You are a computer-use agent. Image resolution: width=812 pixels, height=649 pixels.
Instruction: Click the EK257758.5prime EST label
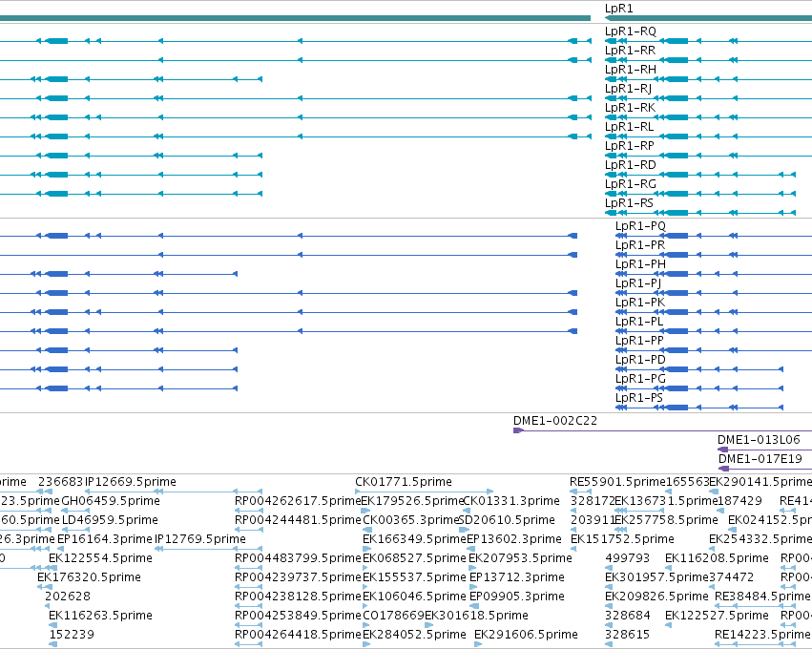pos(666,520)
